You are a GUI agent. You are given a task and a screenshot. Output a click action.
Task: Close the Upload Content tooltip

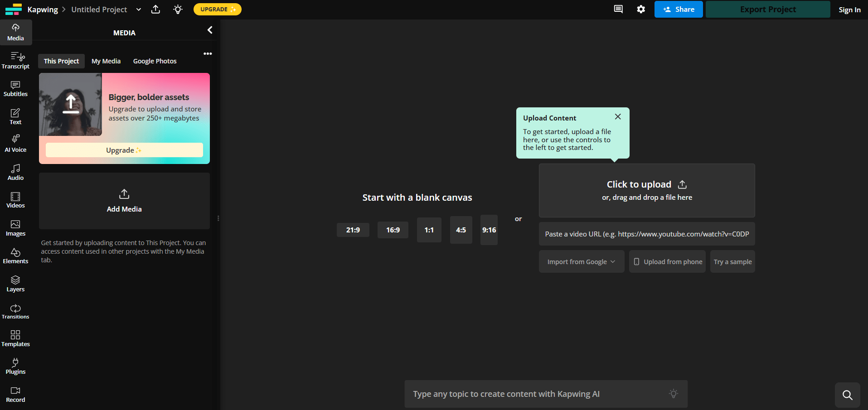618,116
